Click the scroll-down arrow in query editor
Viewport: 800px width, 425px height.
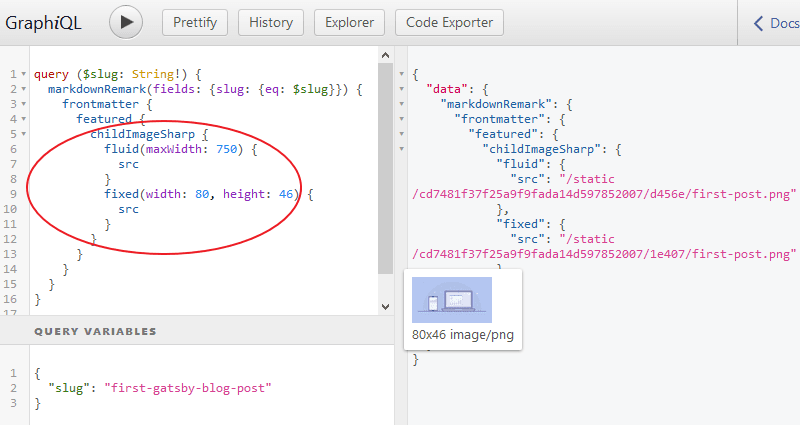385,306
